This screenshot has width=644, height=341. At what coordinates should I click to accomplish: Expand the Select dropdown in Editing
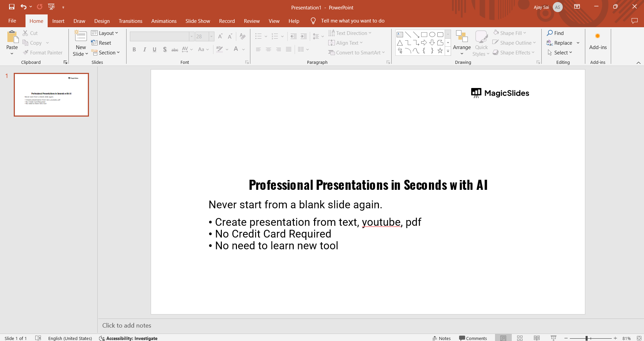(560, 53)
